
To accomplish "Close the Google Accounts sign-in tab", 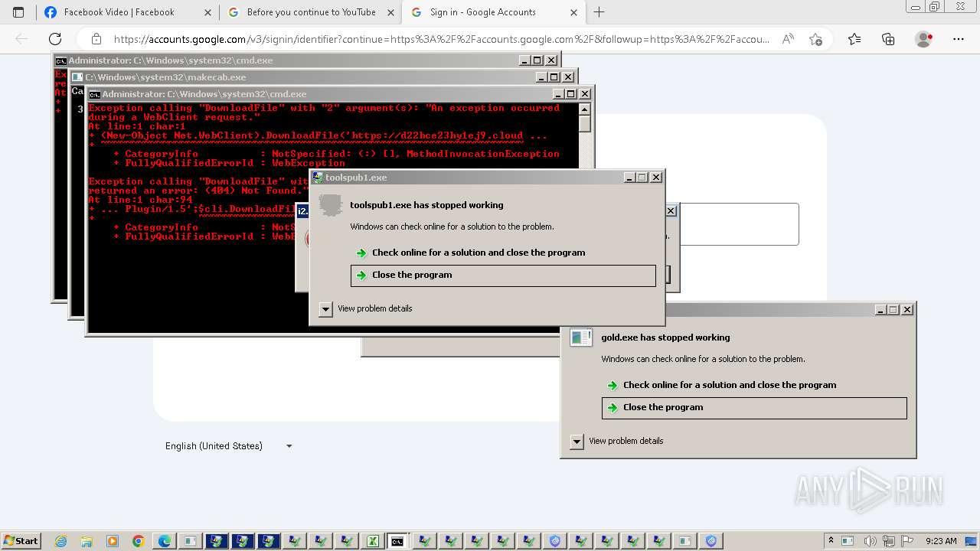I will pos(574,12).
